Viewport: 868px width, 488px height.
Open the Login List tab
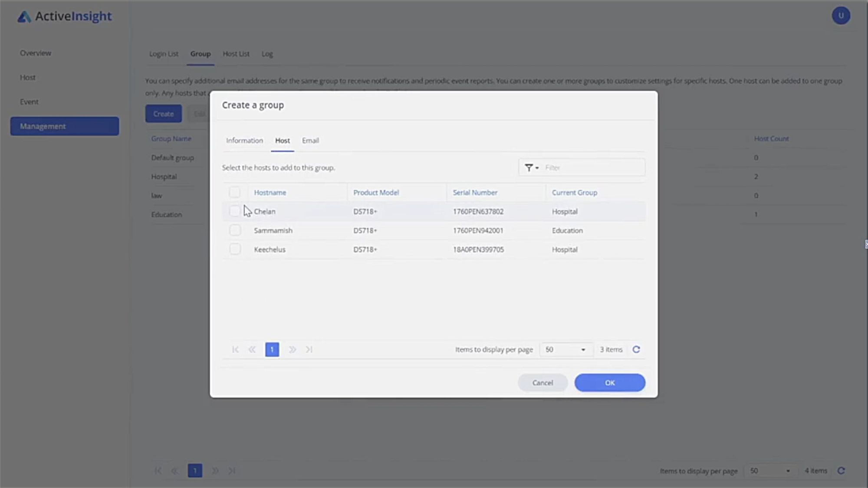pyautogui.click(x=164, y=54)
